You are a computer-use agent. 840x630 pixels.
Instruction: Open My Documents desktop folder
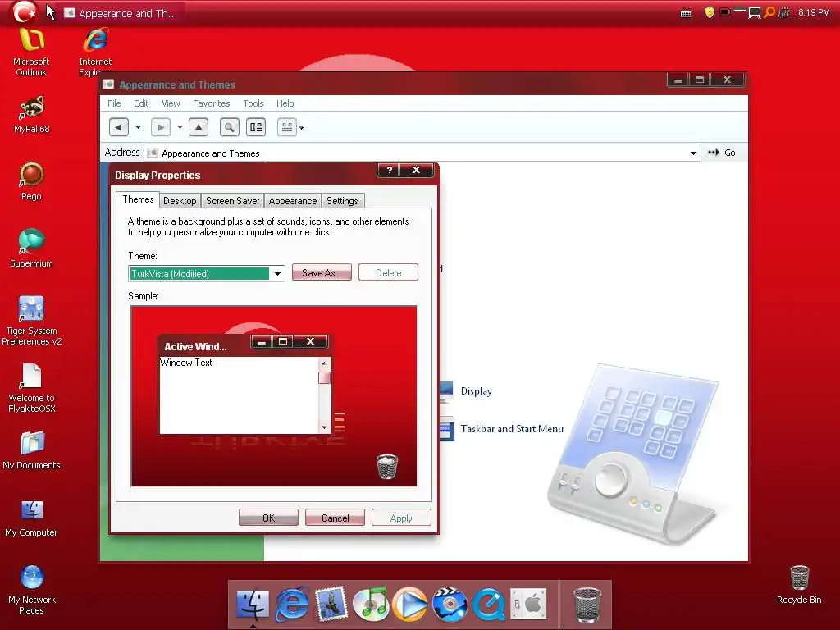pyautogui.click(x=31, y=450)
